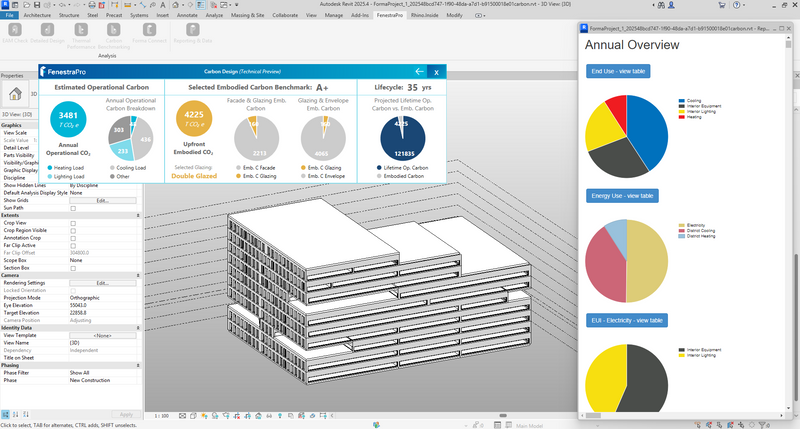Collapse the Phasing section in Properties

tap(138, 365)
